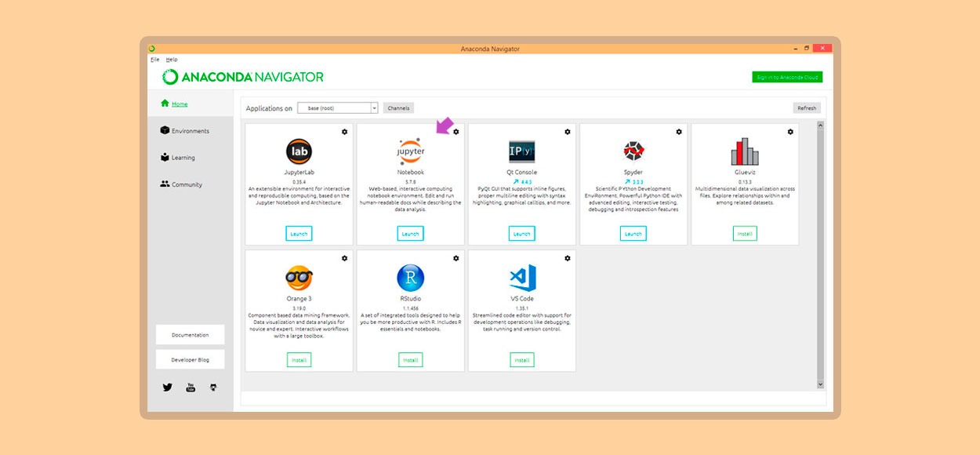Click the VS Code version 1.35.1 text
980x455 pixels.
point(522,308)
